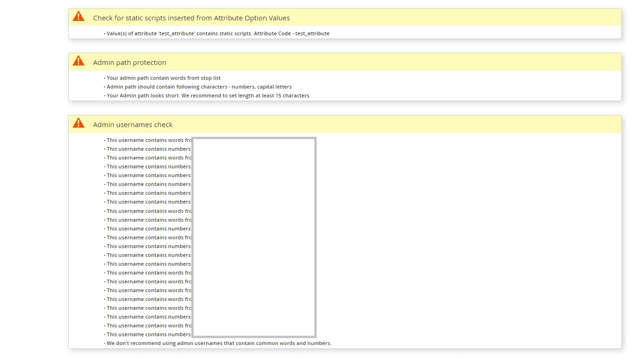The width and height of the screenshot is (644, 358).
Task: Click the capital letters requirement warning line
Action: [198, 86]
